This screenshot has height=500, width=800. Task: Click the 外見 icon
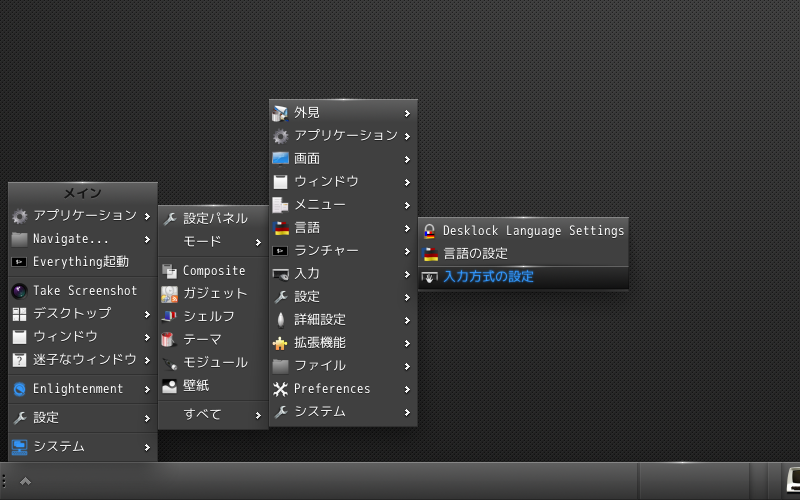click(280, 113)
